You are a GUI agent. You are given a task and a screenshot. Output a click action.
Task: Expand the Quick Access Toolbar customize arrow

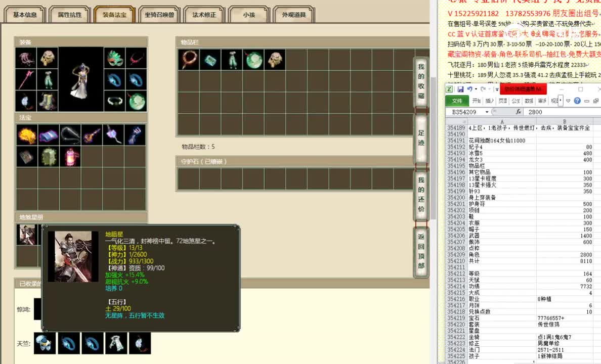click(x=496, y=89)
